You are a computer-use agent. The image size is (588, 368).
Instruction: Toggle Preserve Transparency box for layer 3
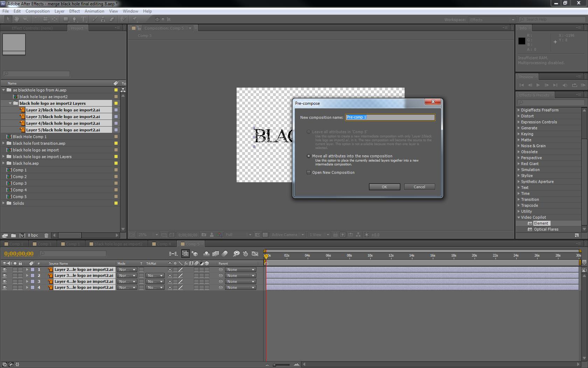[141, 281]
